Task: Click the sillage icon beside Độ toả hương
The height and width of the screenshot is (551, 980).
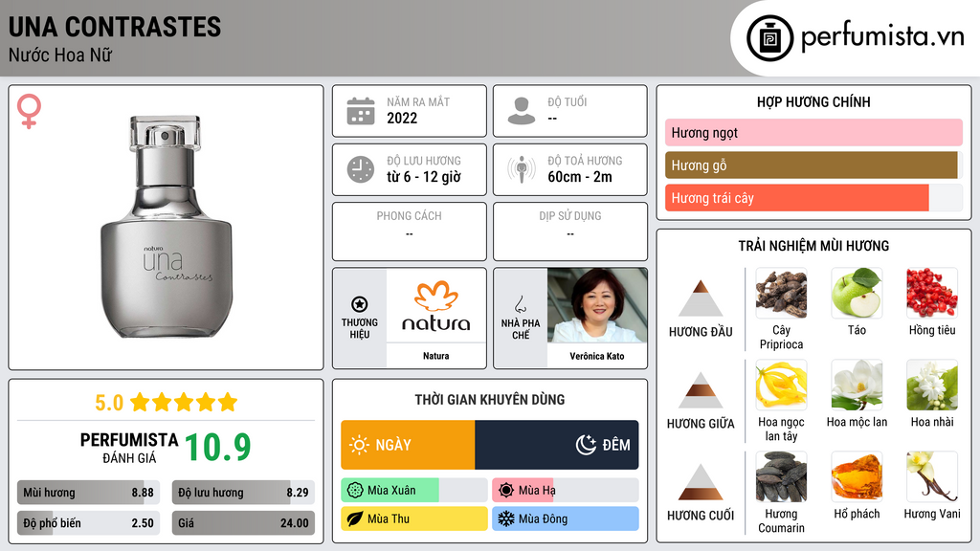Action: [x=522, y=169]
